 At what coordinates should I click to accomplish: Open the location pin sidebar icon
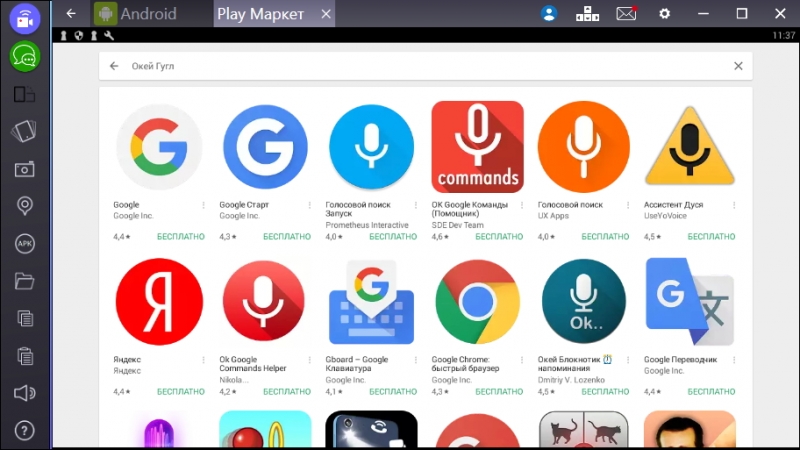pos(24,206)
